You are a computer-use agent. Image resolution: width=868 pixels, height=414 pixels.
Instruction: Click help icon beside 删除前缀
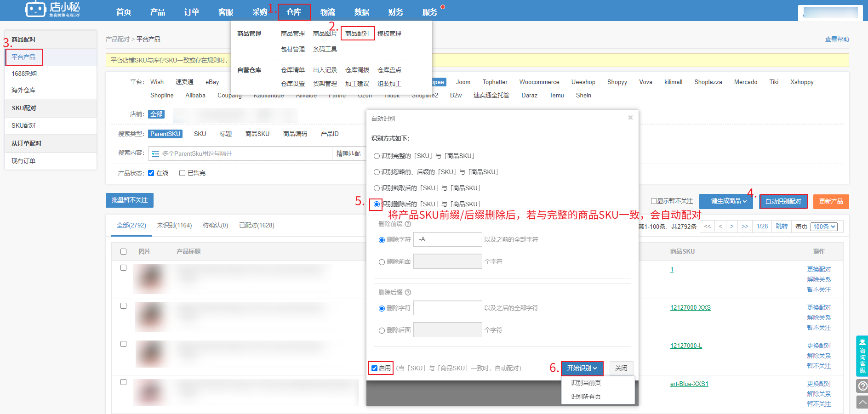(x=408, y=224)
